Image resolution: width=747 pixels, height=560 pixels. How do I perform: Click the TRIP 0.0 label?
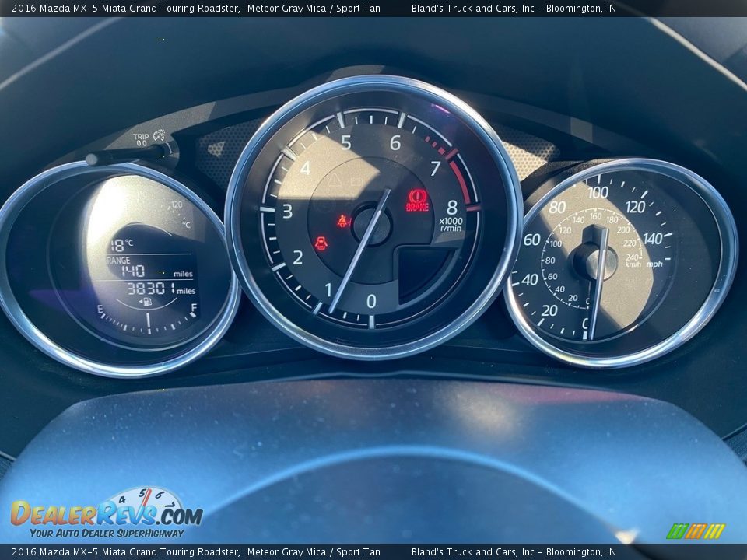point(141,139)
